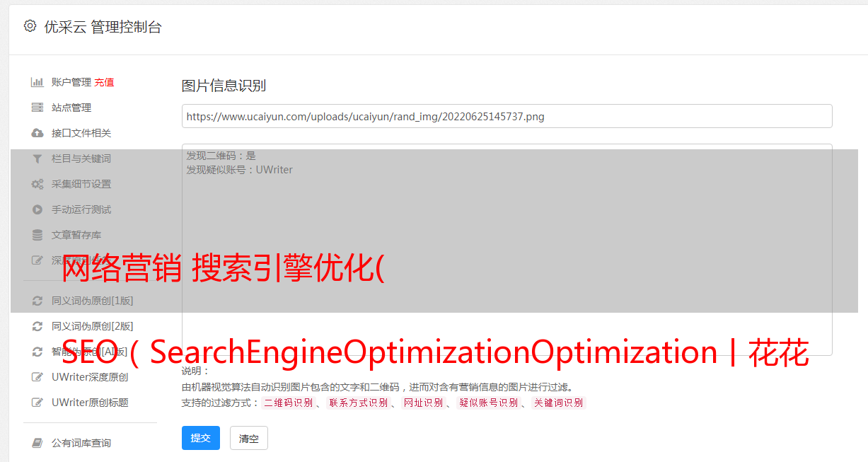Open 同义词伪原创[2版] menu item
The image size is (868, 462).
point(92,326)
